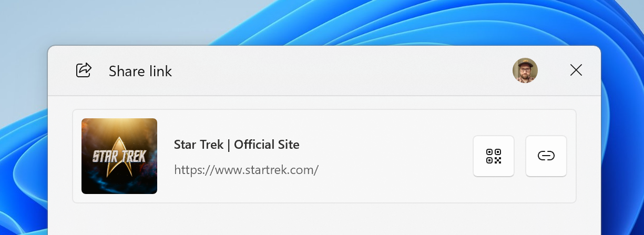Screen dimensions: 644x235
Task: Select the Star Trek thumbnail image
Action: point(119,156)
